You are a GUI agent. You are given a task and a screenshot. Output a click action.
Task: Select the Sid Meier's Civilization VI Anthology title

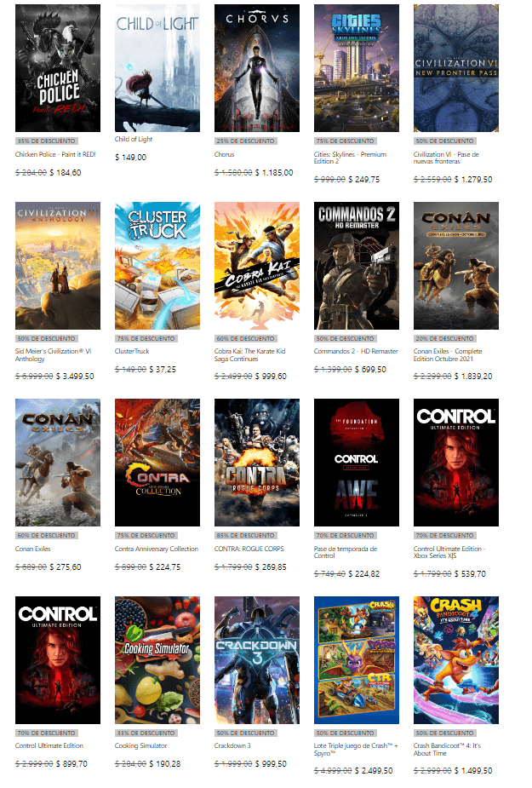coord(53,355)
